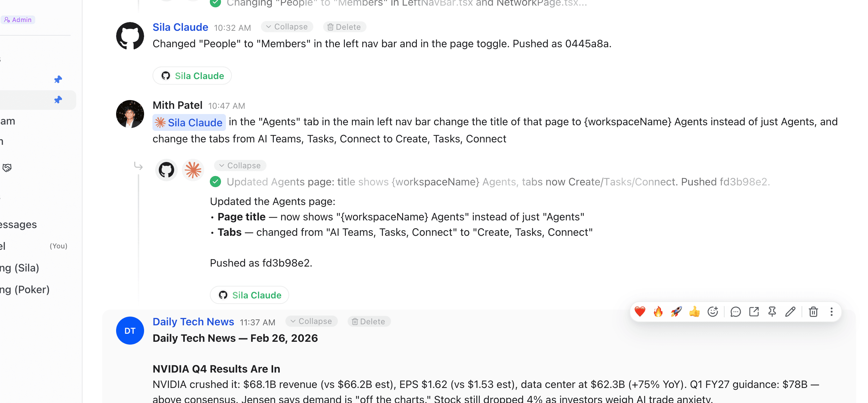Open the add reaction emoji picker
Screen dimensions: 868x403
click(x=713, y=311)
